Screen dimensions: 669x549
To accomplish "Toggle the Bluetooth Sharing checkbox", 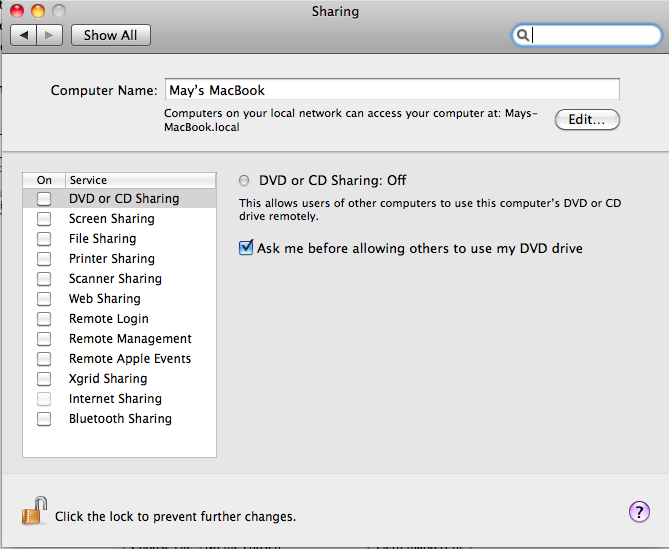I will tap(44, 419).
